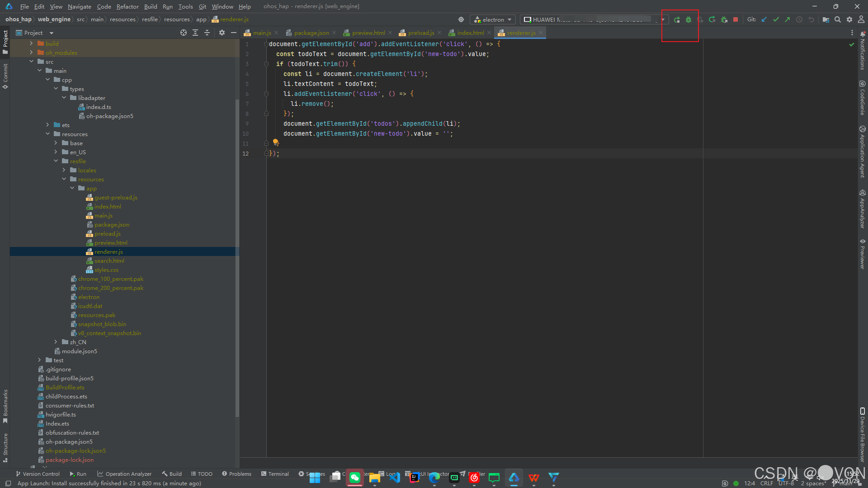Open Search Everywhere magnifier icon
The image size is (868, 488).
click(838, 19)
